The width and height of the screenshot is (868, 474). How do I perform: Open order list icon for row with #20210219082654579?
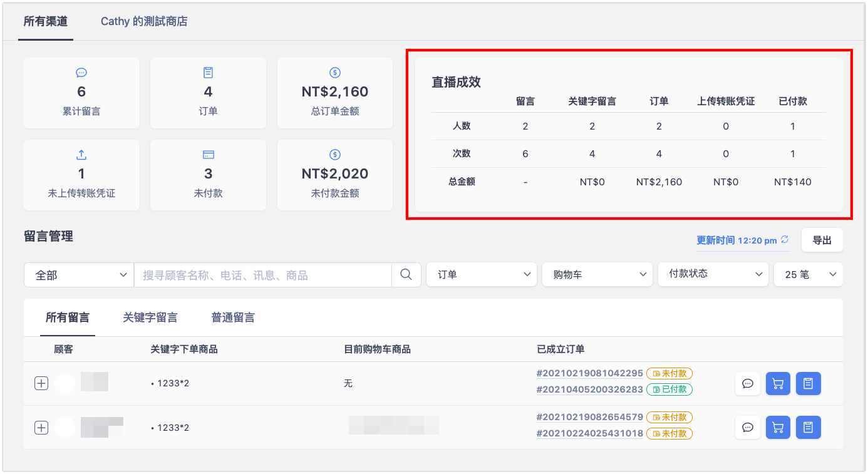tap(808, 428)
